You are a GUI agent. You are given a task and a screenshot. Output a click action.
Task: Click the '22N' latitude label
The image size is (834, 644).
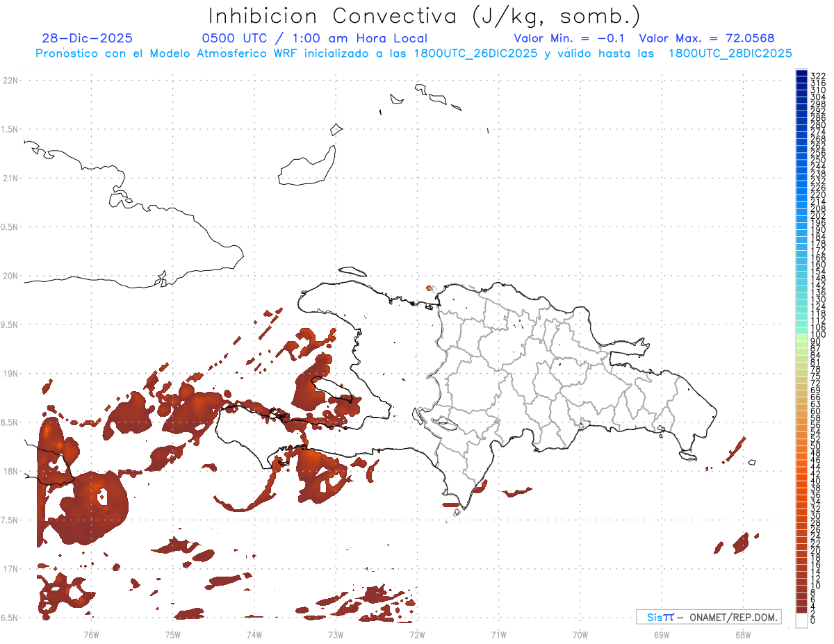(x=10, y=81)
